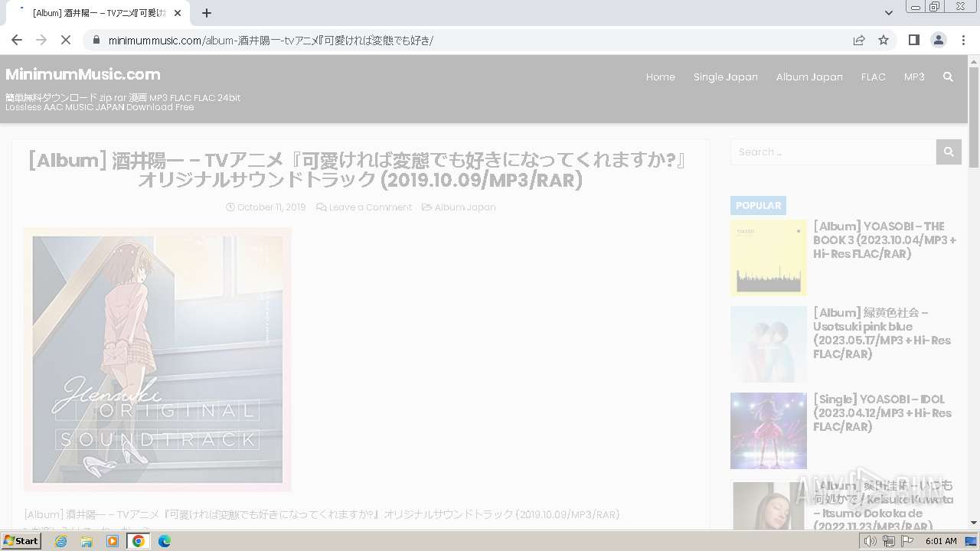The image size is (980, 551).
Task: Open MP3 menu item
Action: pos(914,77)
